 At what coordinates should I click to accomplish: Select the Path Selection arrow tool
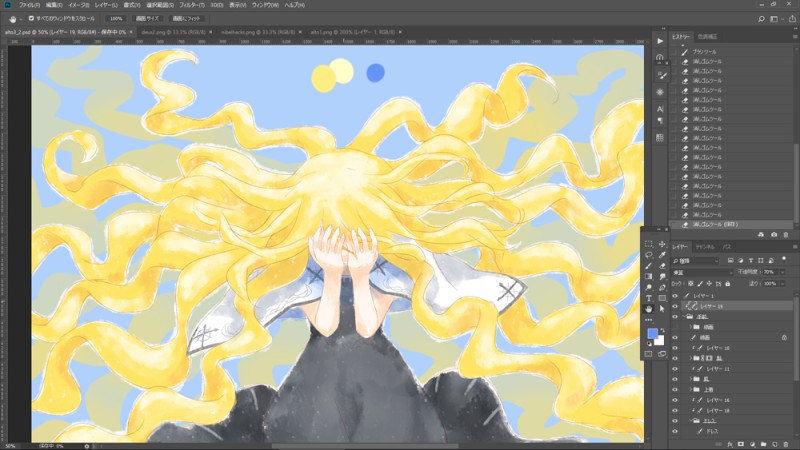(x=662, y=309)
